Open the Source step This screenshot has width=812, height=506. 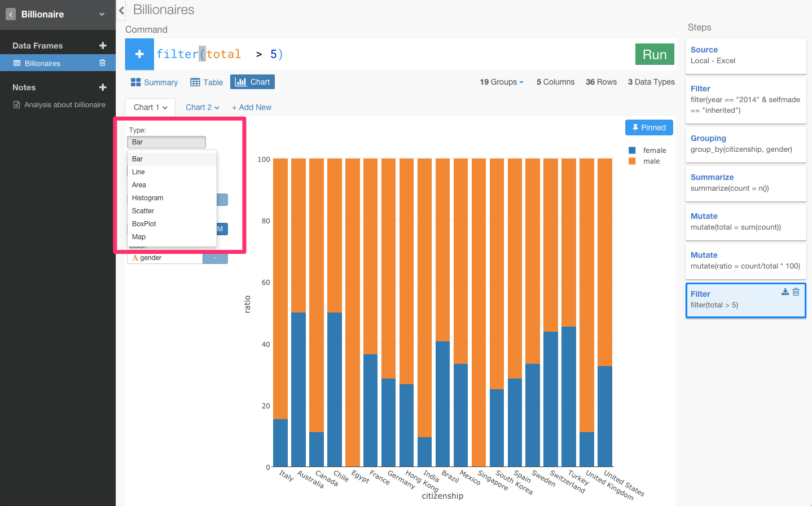(745, 56)
